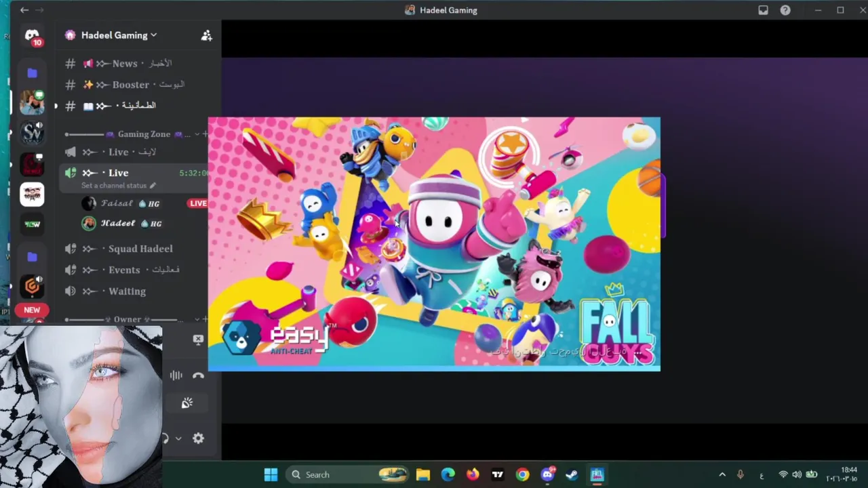Switch input language indicator in tray
Screen dimensions: 868x488
(x=762, y=474)
